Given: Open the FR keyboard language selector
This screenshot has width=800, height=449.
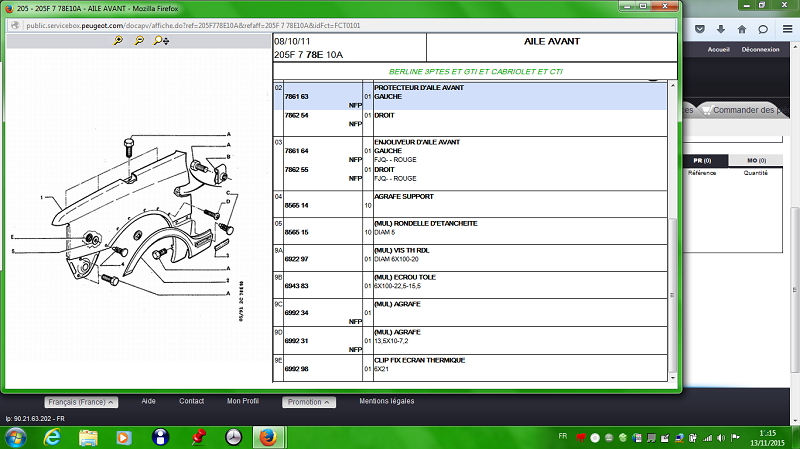Looking at the screenshot, I should [x=563, y=436].
